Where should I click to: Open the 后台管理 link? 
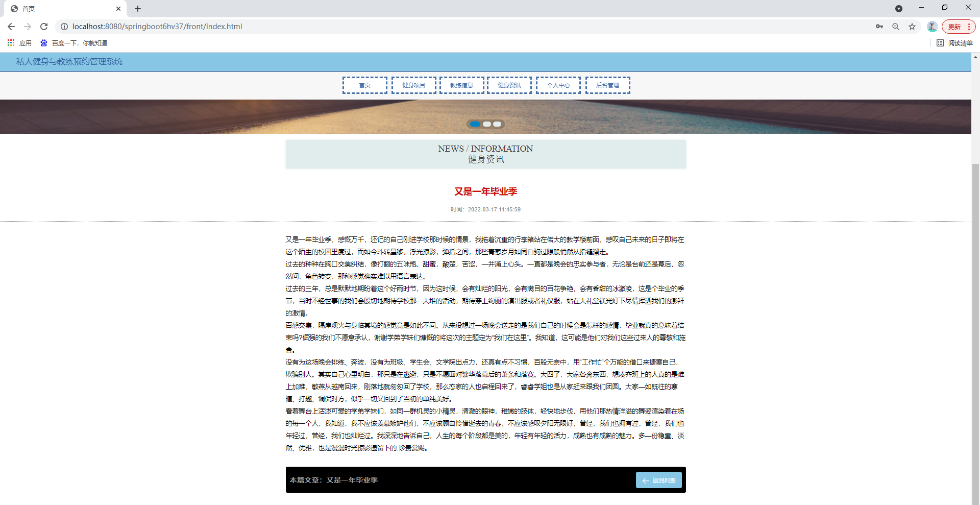coord(607,85)
